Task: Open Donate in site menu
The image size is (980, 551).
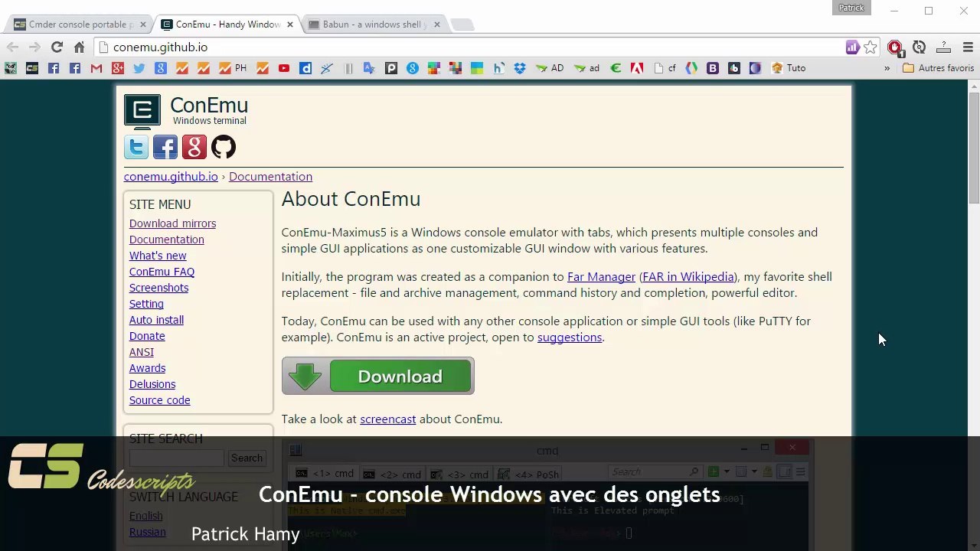Action: click(147, 336)
